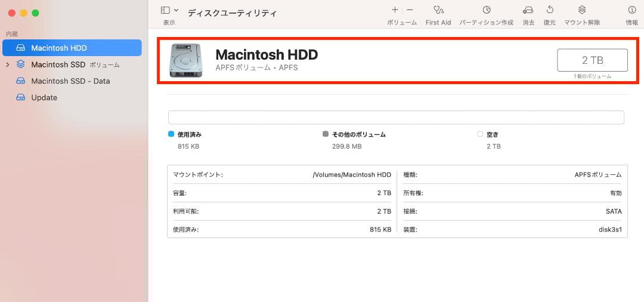Click the 815 KB value in the table
Image resolution: width=644 pixels, height=302 pixels.
(380, 230)
